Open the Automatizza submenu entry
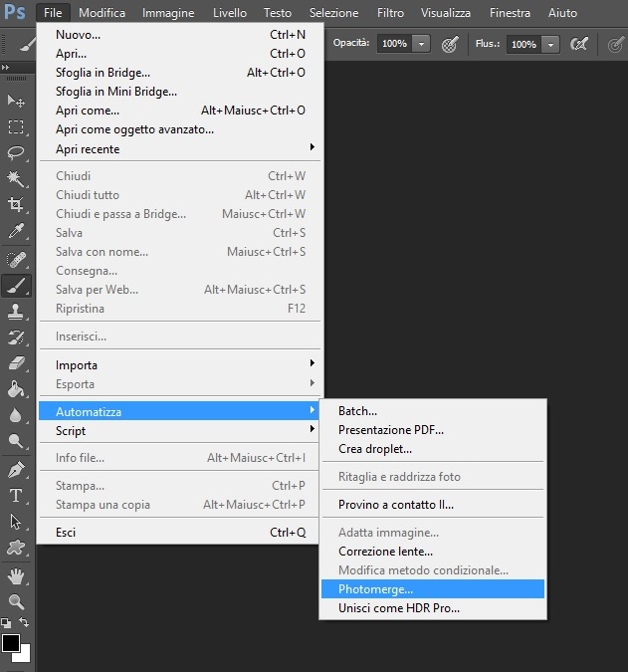The width and height of the screenshot is (628, 672). [x=179, y=411]
